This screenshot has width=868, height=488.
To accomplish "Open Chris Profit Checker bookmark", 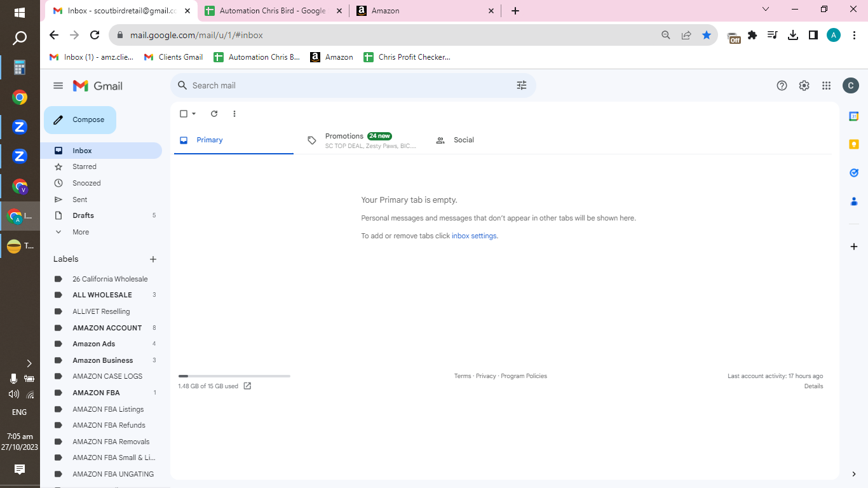I will pyautogui.click(x=407, y=57).
